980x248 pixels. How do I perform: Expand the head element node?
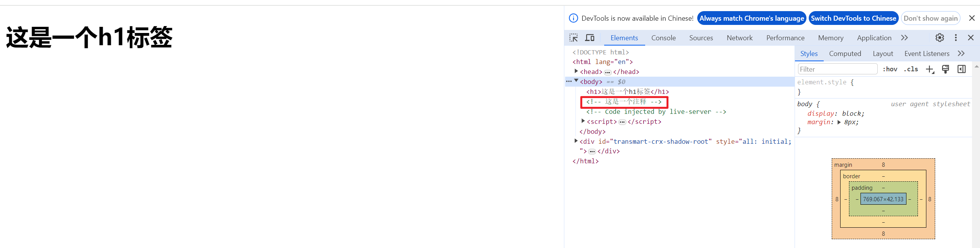click(576, 71)
